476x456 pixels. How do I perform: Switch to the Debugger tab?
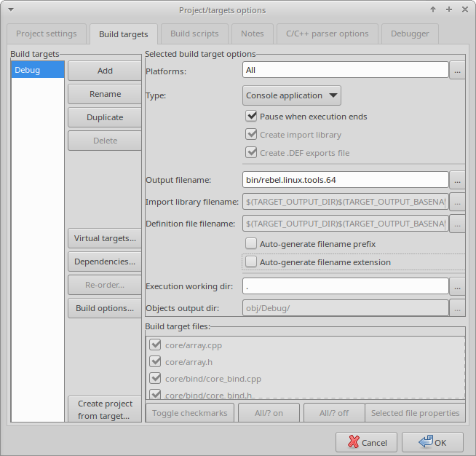[410, 34]
